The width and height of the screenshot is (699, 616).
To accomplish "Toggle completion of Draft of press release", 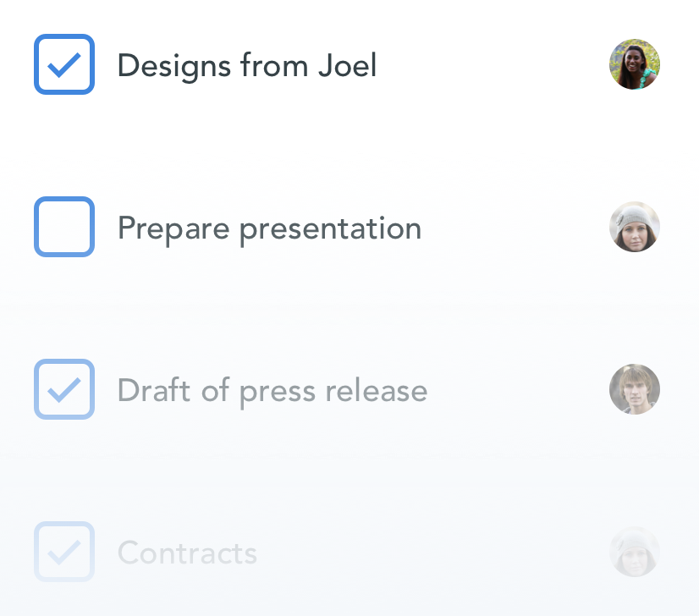I will click(63, 389).
